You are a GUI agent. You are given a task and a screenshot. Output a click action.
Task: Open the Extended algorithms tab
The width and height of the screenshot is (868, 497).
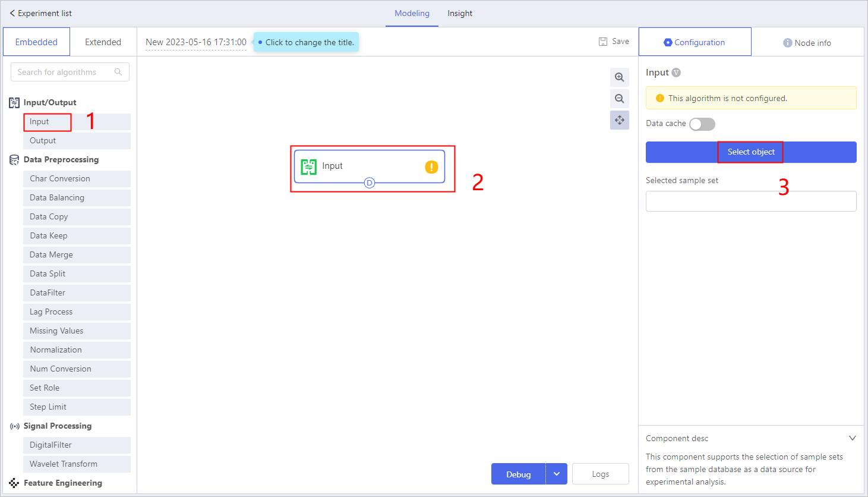[x=103, y=42]
